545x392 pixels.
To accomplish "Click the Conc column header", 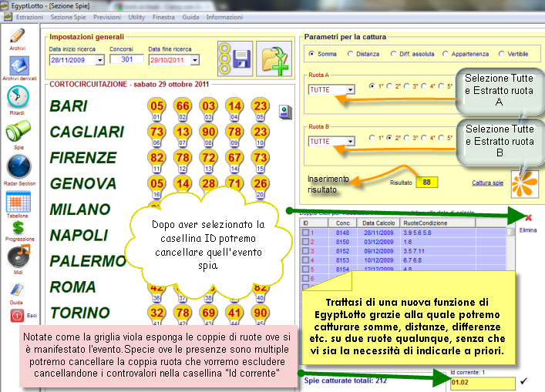I will coord(343,223).
